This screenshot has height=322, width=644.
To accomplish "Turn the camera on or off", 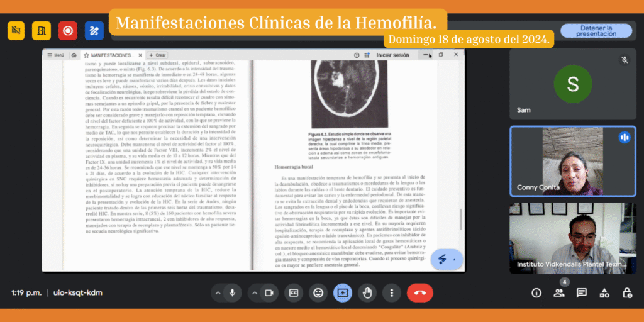I will click(x=269, y=292).
